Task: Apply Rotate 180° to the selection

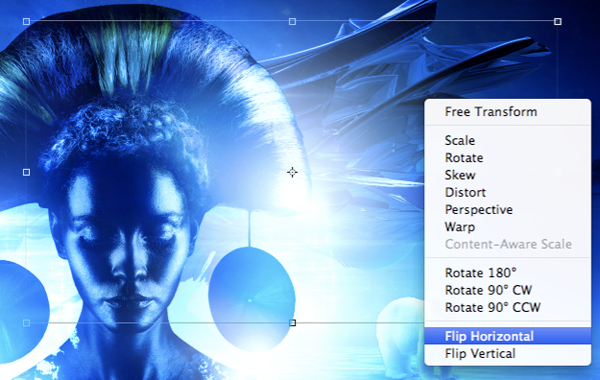Action: (507, 273)
